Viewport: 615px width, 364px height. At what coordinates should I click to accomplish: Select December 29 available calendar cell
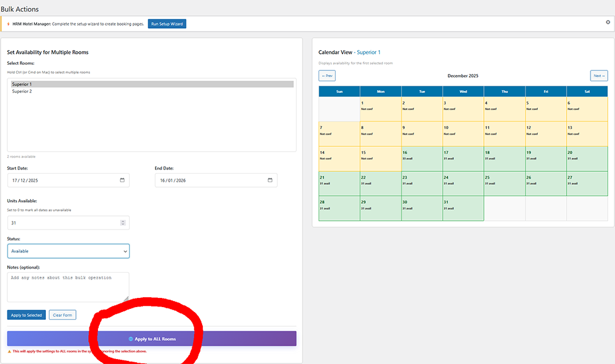pos(380,209)
